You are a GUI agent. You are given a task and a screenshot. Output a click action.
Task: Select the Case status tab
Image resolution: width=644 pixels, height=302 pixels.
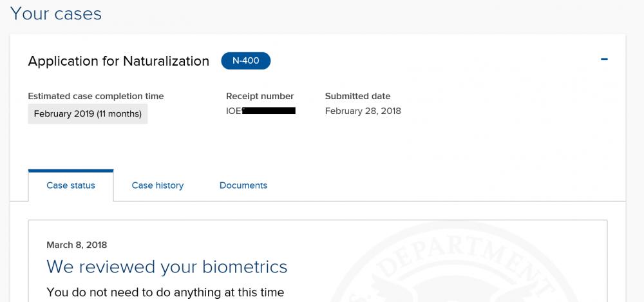(71, 185)
